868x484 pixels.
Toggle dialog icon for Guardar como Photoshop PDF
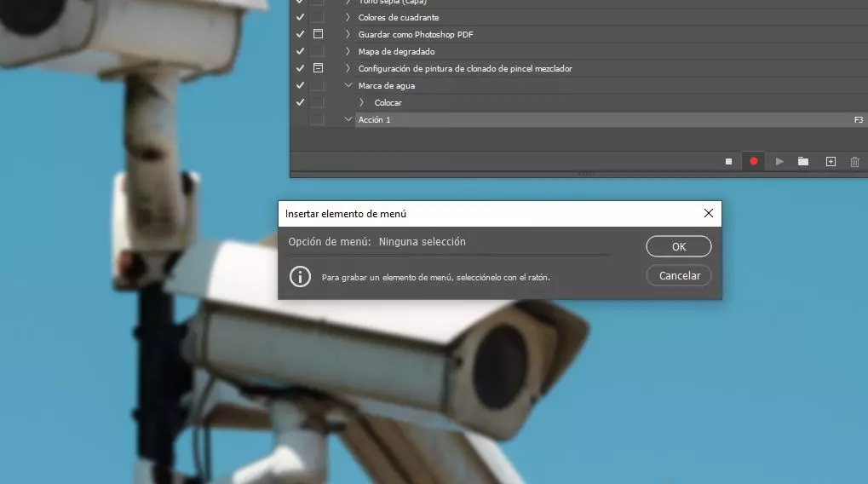pyautogui.click(x=318, y=34)
